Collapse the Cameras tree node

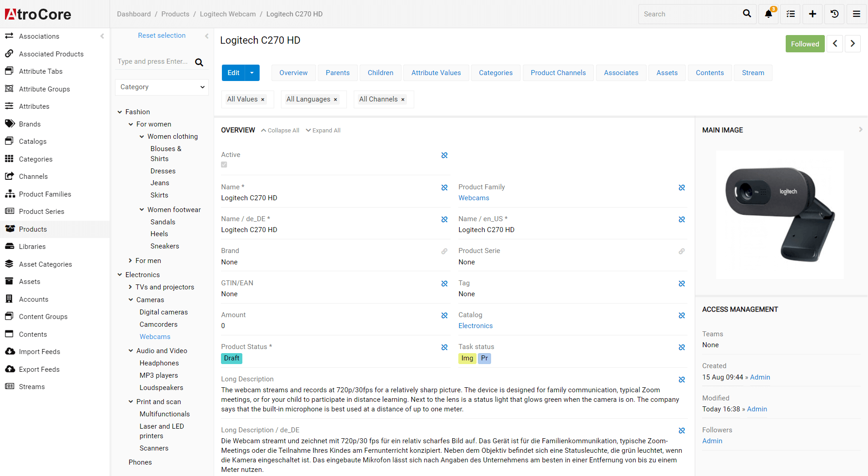[x=130, y=300]
